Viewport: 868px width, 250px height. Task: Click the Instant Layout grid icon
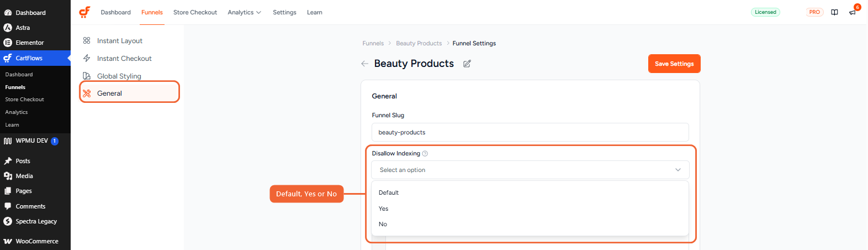tap(87, 40)
